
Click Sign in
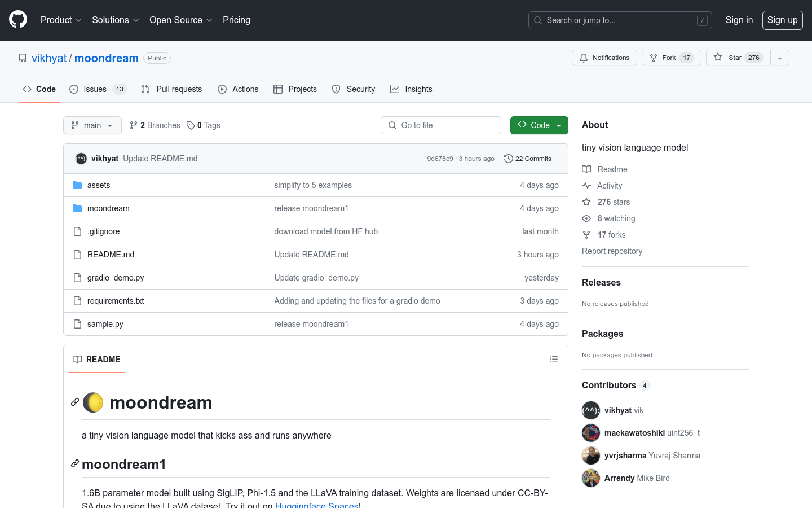(x=739, y=20)
